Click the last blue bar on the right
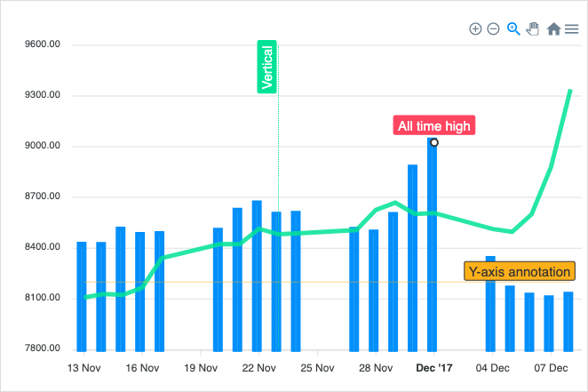Image resolution: width=588 pixels, height=392 pixels. pyautogui.click(x=568, y=321)
